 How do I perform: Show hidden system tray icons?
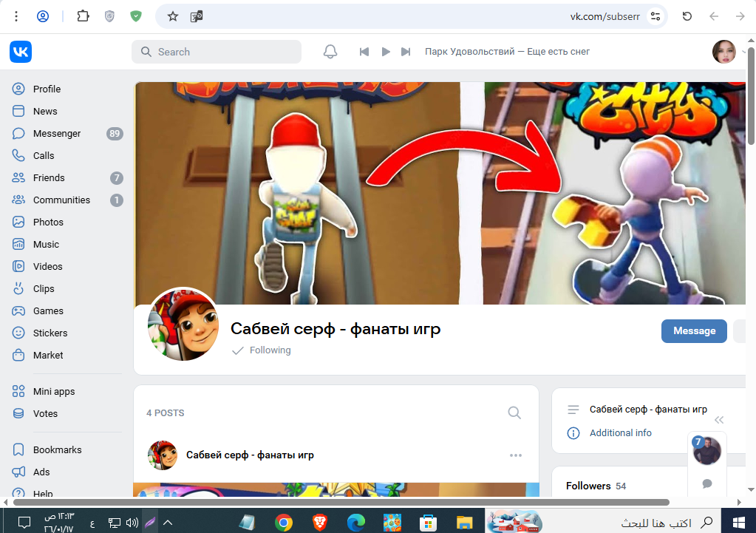168,523
